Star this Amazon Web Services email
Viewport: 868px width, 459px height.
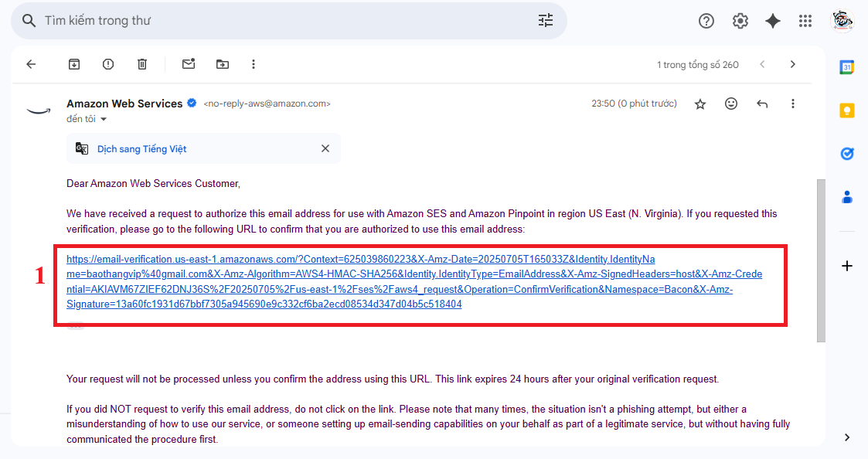pyautogui.click(x=700, y=104)
